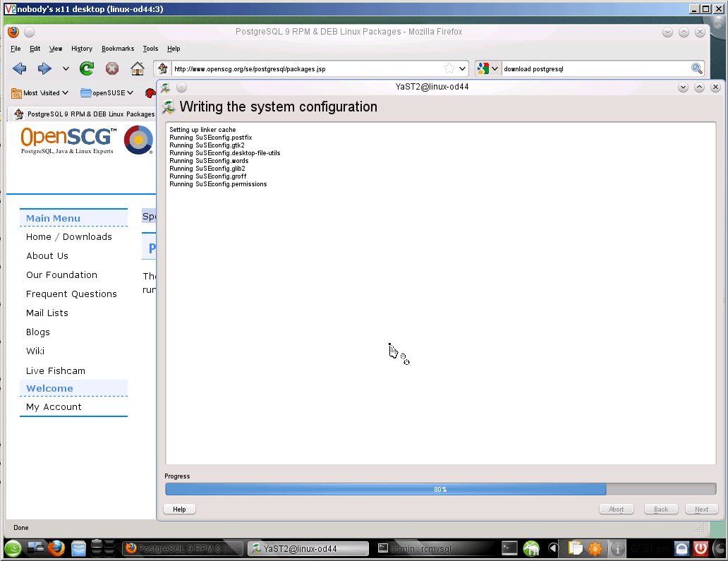Open the History menu in Firefox
The image size is (728, 561).
[82, 48]
